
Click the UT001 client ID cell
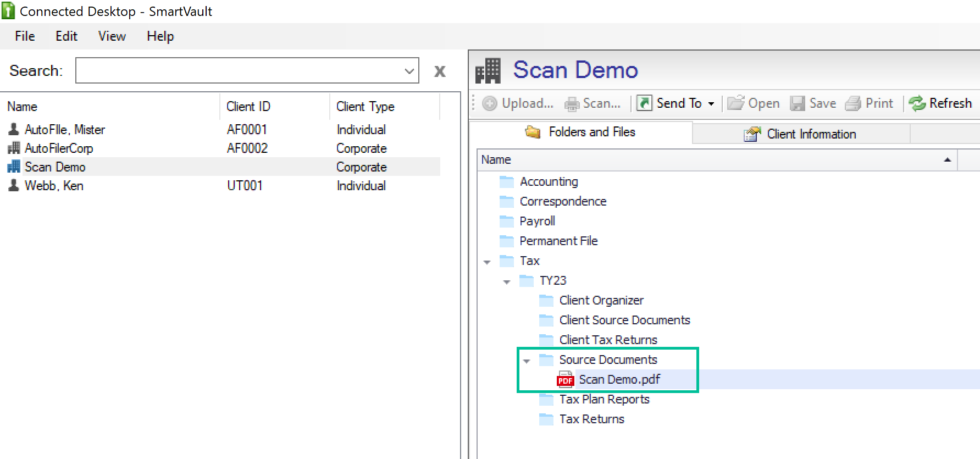(x=245, y=186)
